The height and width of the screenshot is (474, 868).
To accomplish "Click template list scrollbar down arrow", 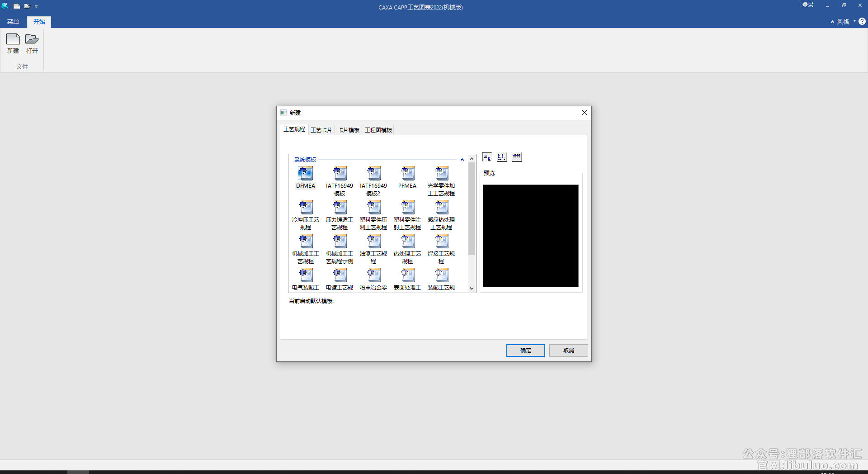I will pos(472,288).
